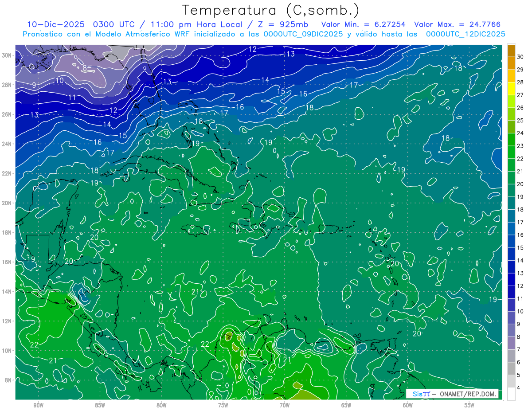Select the date text 10-Dic-2025

pos(56,24)
